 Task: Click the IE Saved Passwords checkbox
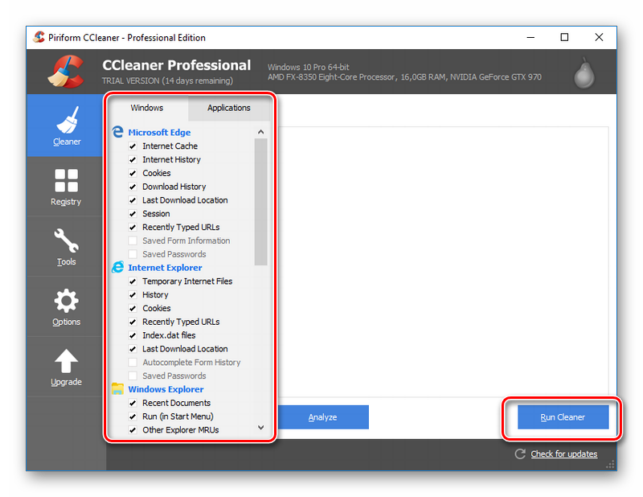tap(132, 376)
